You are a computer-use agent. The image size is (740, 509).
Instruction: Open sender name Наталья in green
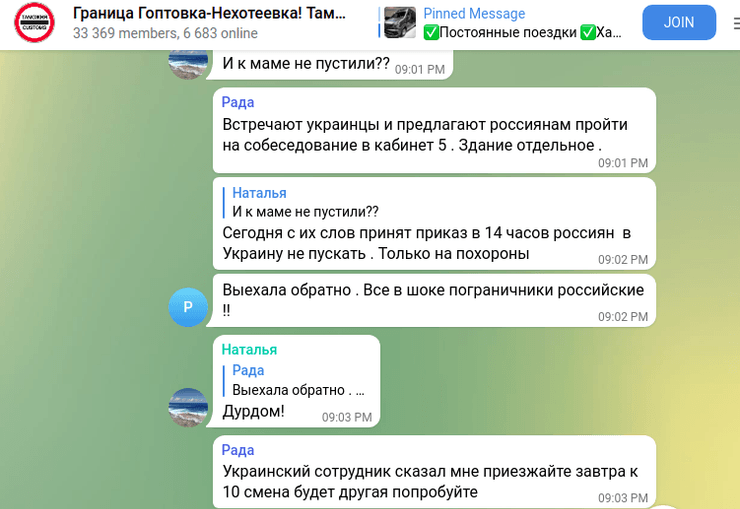(249, 350)
